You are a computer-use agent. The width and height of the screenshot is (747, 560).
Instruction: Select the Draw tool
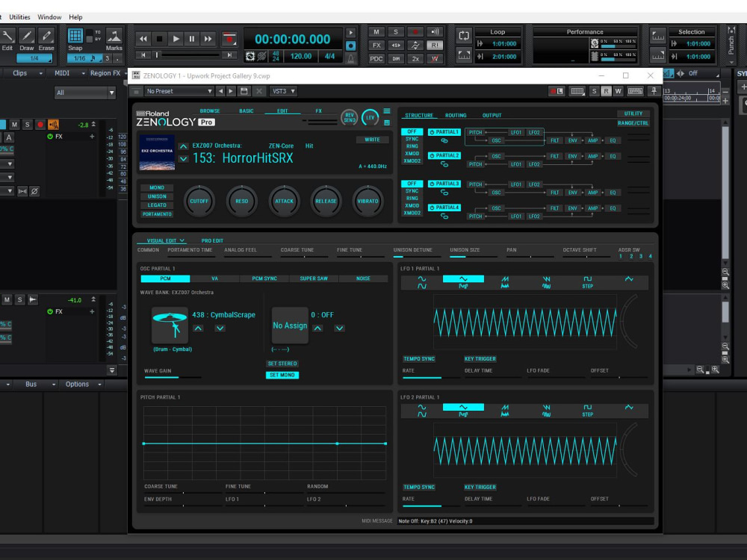pos(27,36)
